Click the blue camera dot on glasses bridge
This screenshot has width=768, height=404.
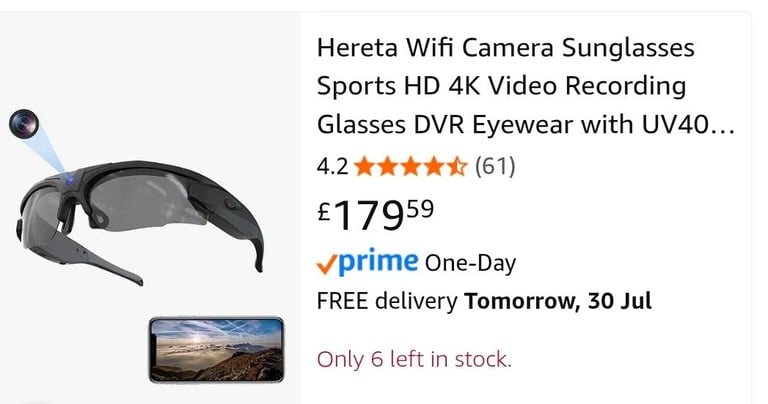pos(70,180)
